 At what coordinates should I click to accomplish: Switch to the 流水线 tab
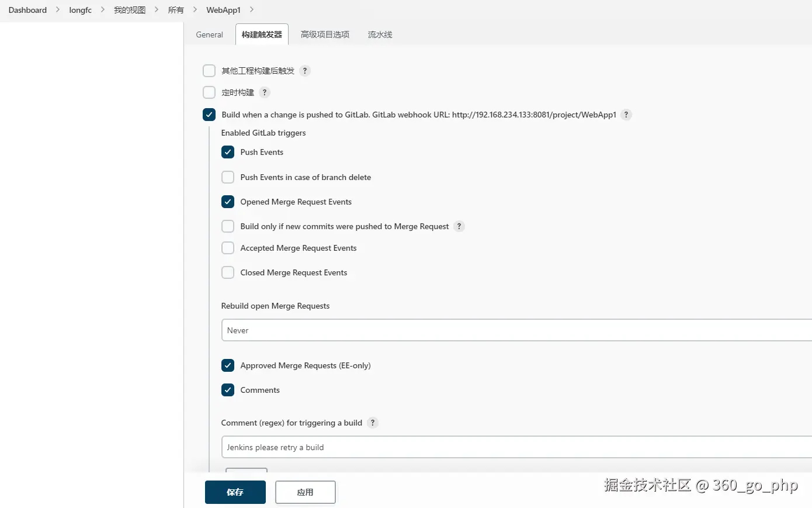[380, 34]
